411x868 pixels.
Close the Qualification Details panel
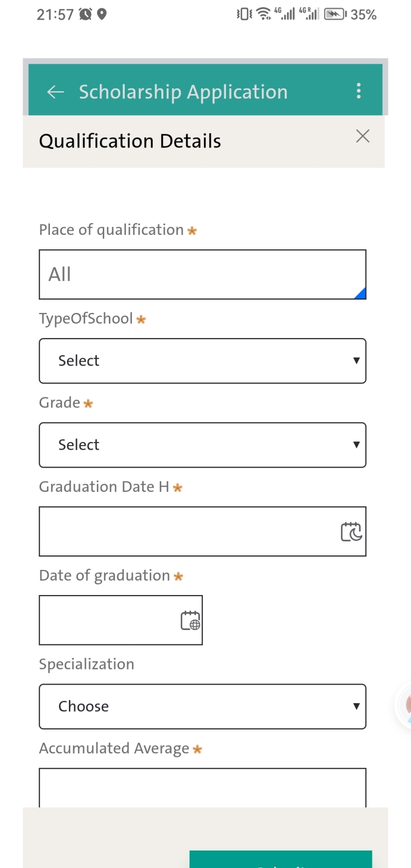pos(363,136)
